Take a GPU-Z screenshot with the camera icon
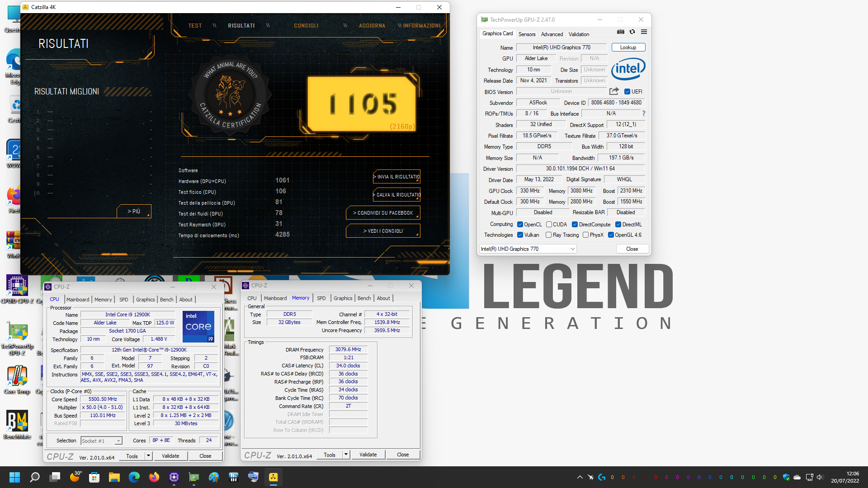Image resolution: width=868 pixels, height=488 pixels. point(621,32)
